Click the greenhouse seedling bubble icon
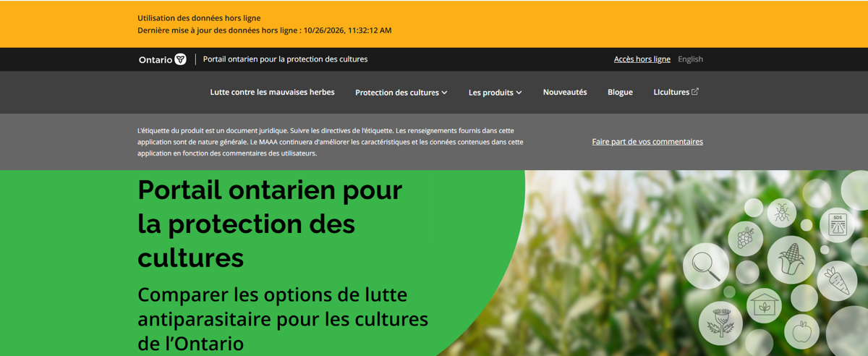Image resolution: width=868 pixels, height=356 pixels. pyautogui.click(x=764, y=304)
